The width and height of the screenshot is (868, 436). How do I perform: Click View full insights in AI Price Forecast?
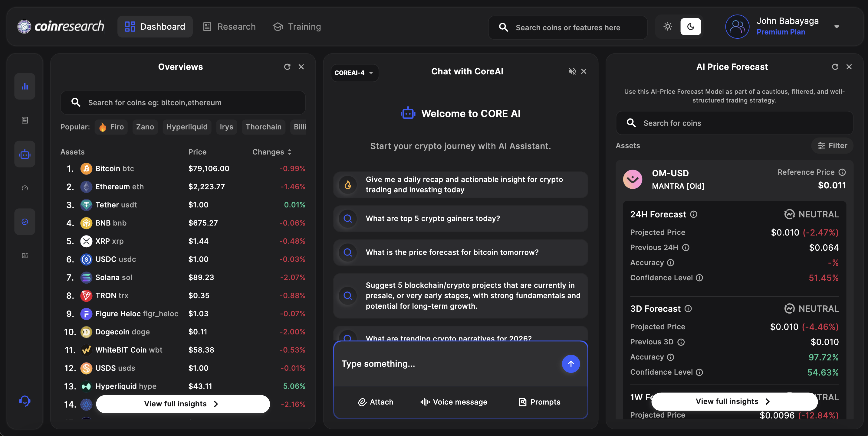pos(735,401)
